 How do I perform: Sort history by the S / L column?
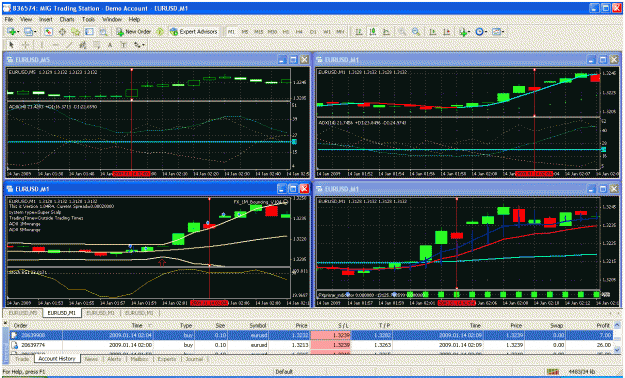[x=343, y=325]
